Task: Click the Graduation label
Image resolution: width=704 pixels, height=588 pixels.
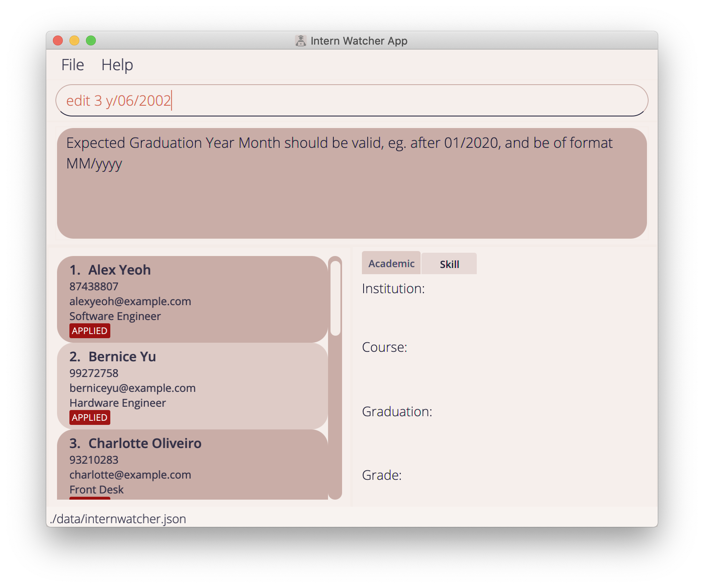Action: click(x=397, y=412)
